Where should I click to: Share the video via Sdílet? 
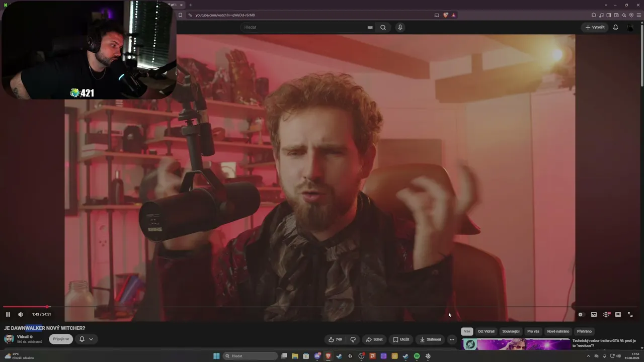pos(374,339)
